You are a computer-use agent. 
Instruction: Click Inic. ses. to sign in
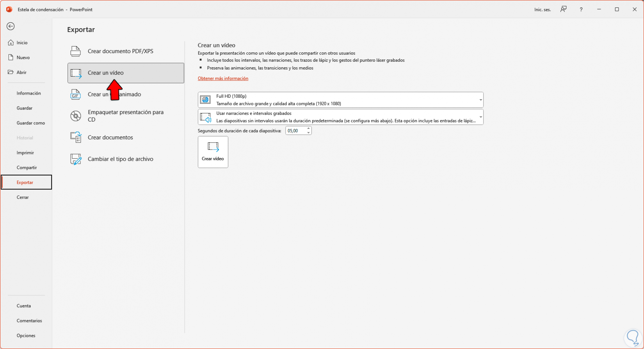[543, 10]
